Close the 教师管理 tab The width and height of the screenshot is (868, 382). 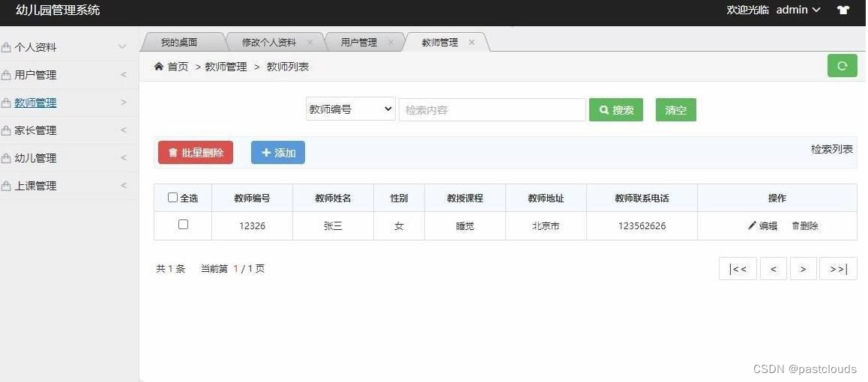471,42
